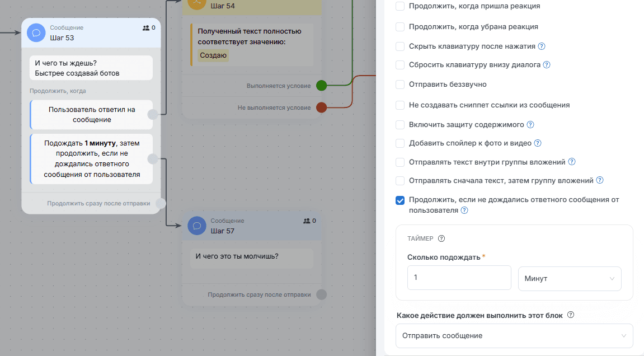Enable 'Продолжить, когда убрана реакция' checkbox
The height and width of the screenshot is (356, 644).
[x=400, y=27]
